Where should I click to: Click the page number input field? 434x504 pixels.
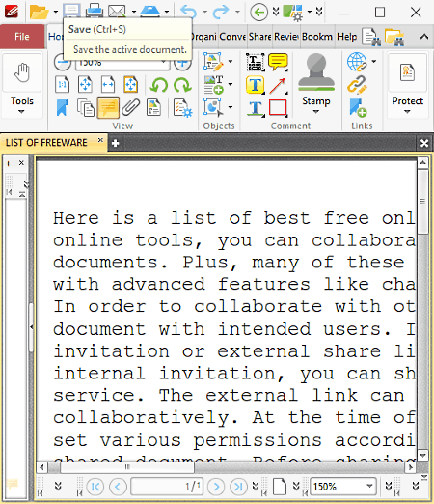tap(167, 487)
